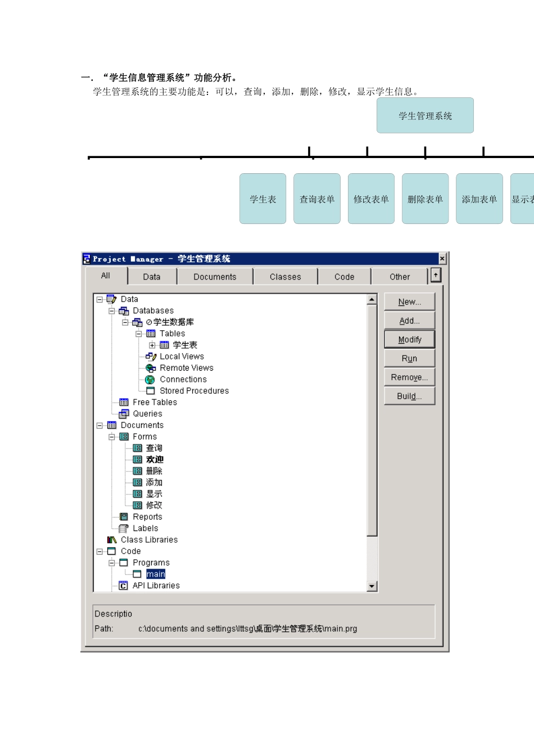Click the 添加表单 diagram box

pyautogui.click(x=479, y=199)
